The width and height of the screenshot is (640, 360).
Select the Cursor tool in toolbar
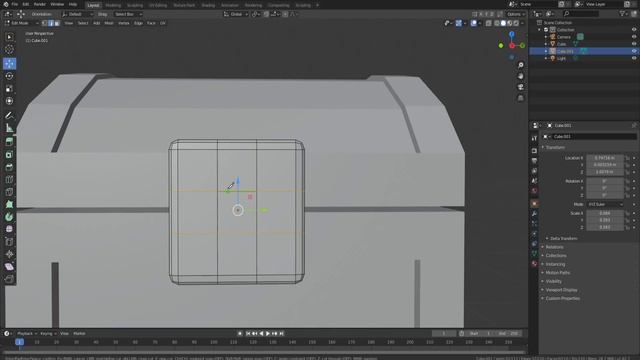pos(9,49)
